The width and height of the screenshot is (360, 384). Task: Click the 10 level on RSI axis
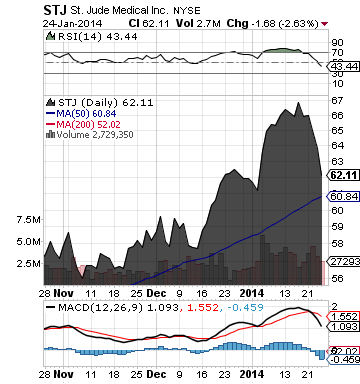click(337, 84)
